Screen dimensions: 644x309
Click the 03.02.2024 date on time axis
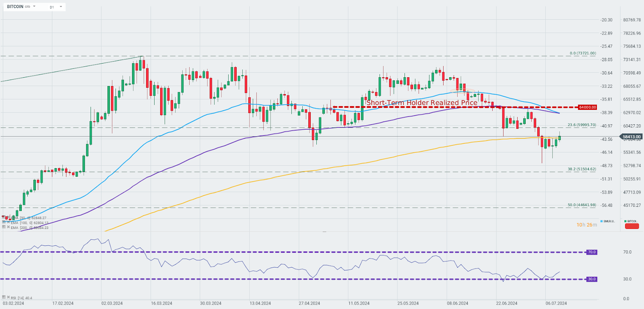(x=13, y=303)
